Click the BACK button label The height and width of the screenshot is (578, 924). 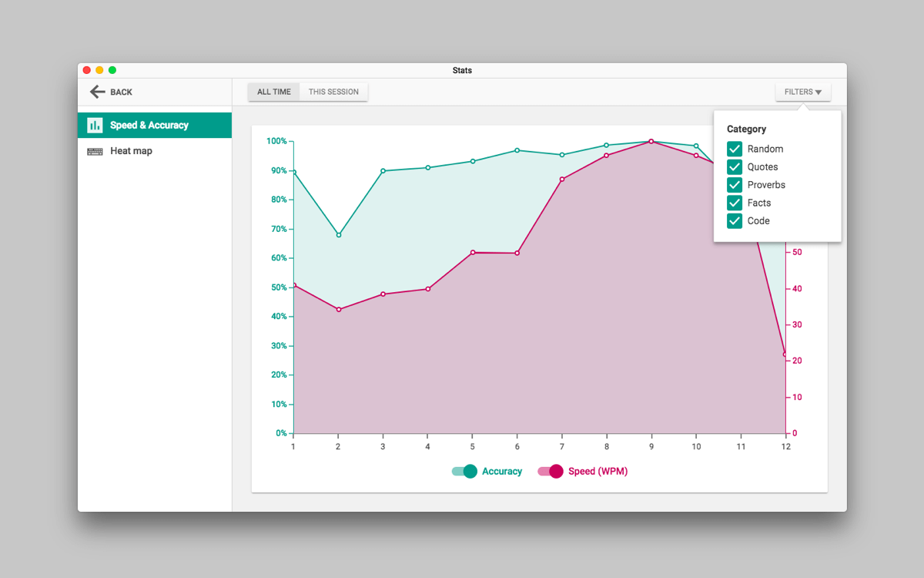coord(121,92)
